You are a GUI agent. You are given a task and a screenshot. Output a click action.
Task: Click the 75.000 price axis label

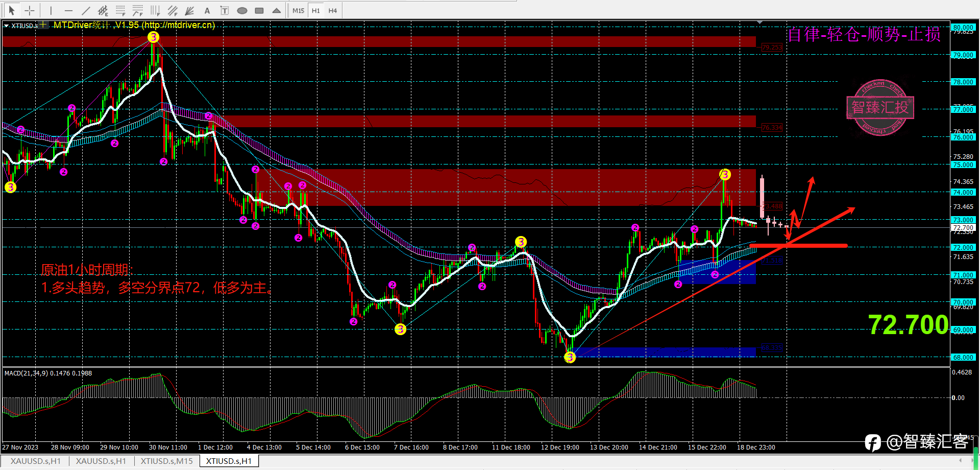(963, 165)
